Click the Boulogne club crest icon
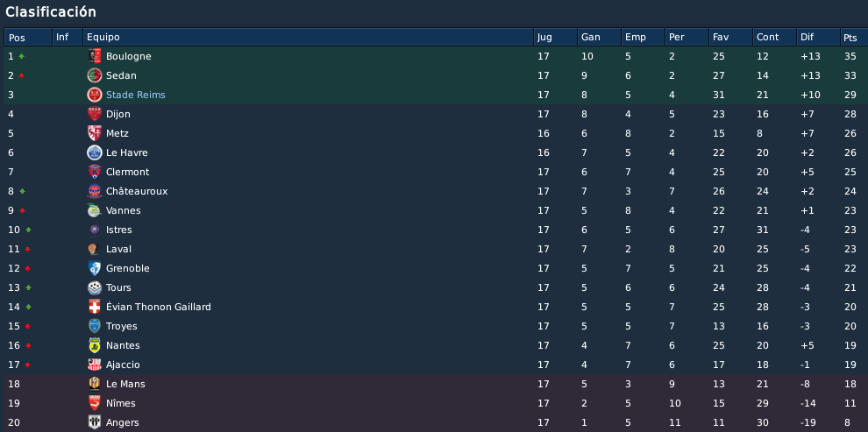This screenshot has width=868, height=432. 95,56
